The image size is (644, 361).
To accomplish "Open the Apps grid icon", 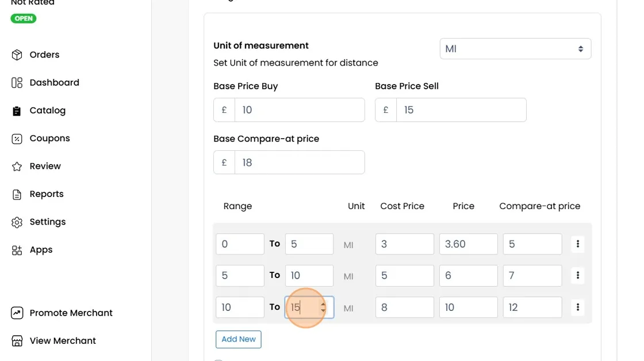I will coord(17,250).
